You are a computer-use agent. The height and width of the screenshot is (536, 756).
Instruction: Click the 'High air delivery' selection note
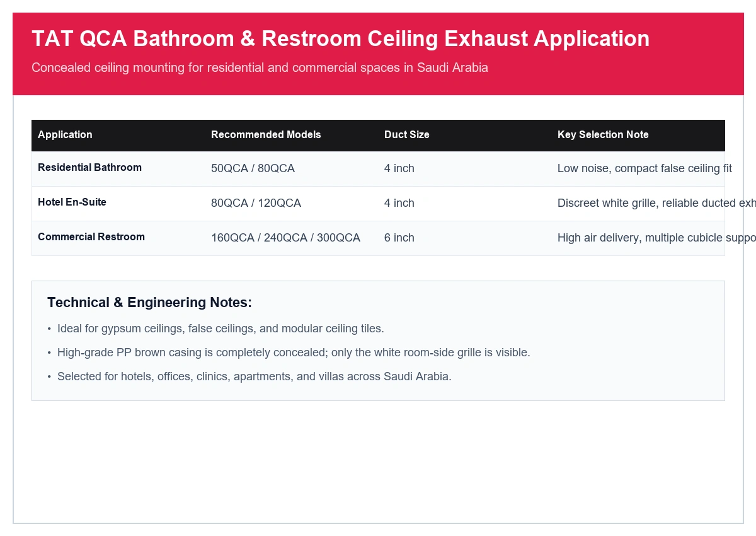point(656,238)
